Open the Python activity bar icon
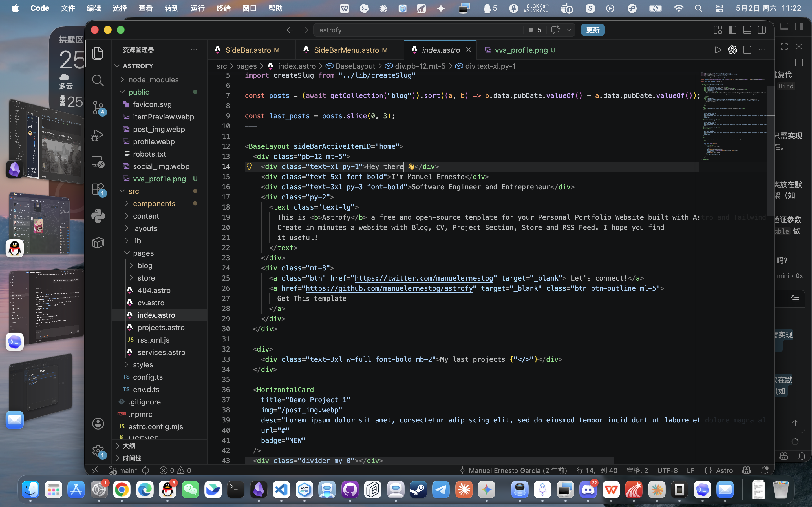Viewport: 812px width, 507px height. click(x=98, y=215)
